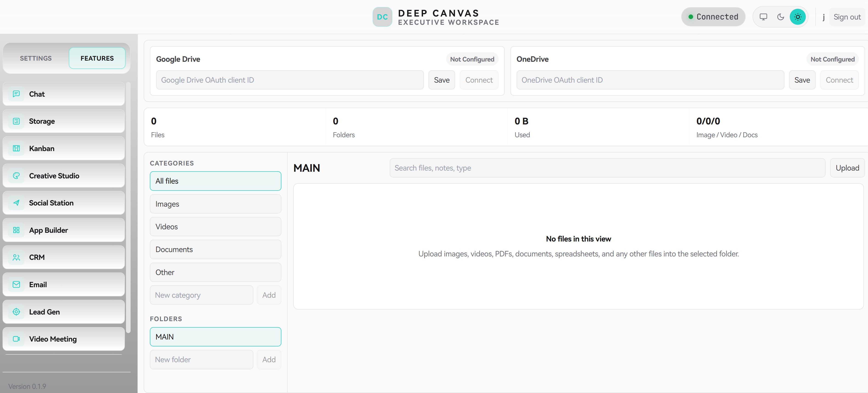Connect Google Drive

click(479, 80)
